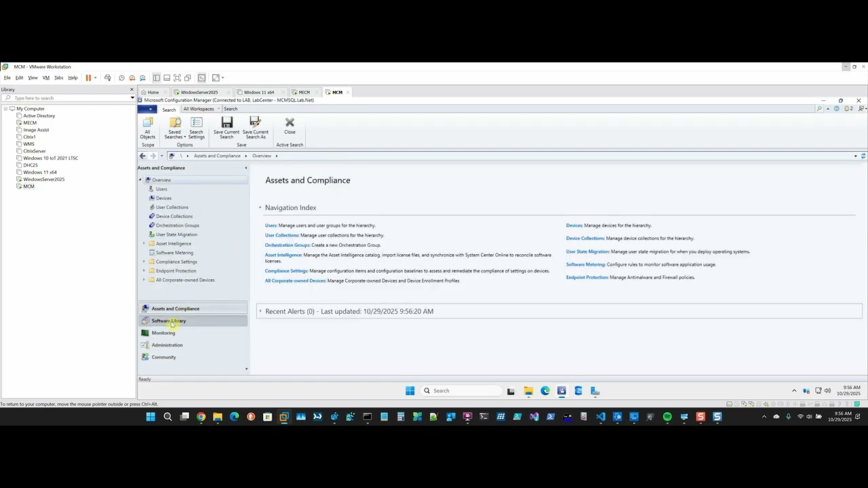Select Orchestration Groups tree node
868x488 pixels.
(x=178, y=225)
